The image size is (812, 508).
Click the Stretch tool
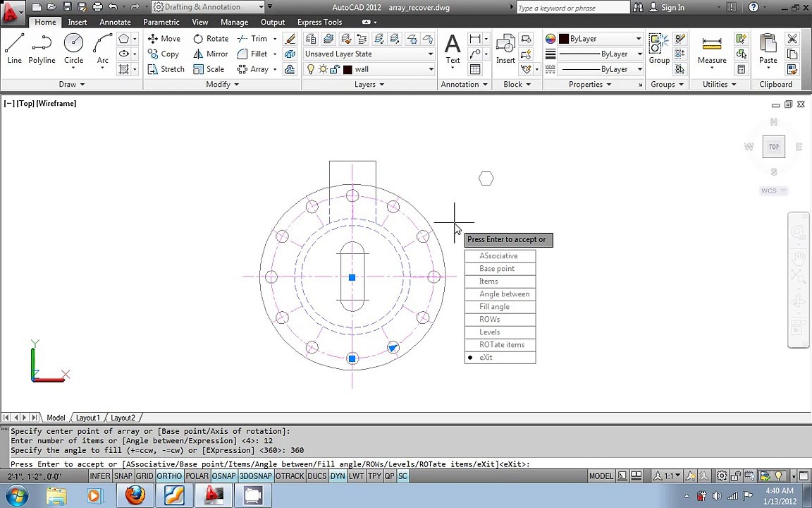166,69
